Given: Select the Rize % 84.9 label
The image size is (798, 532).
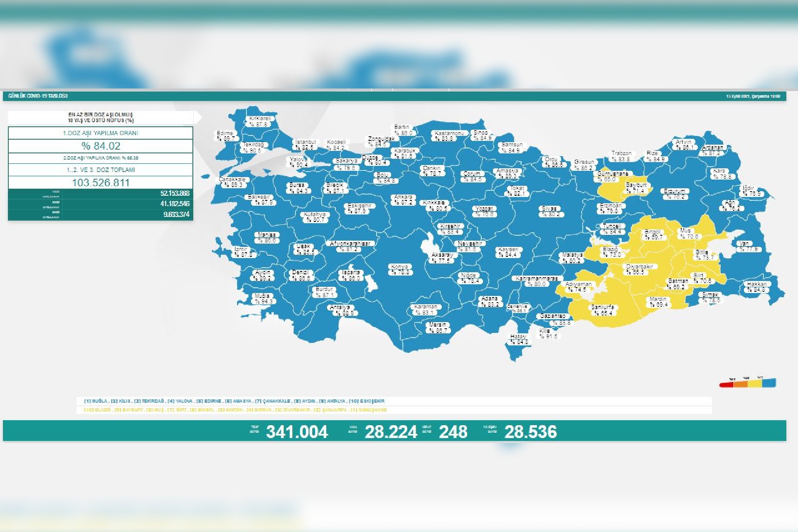Looking at the screenshot, I should [655, 156].
